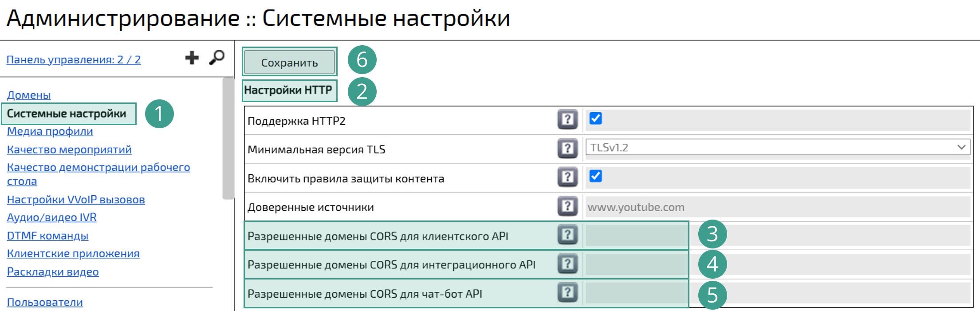Click the Сохранить button
Image resolution: width=980 pixels, height=311 pixels.
pos(289,62)
